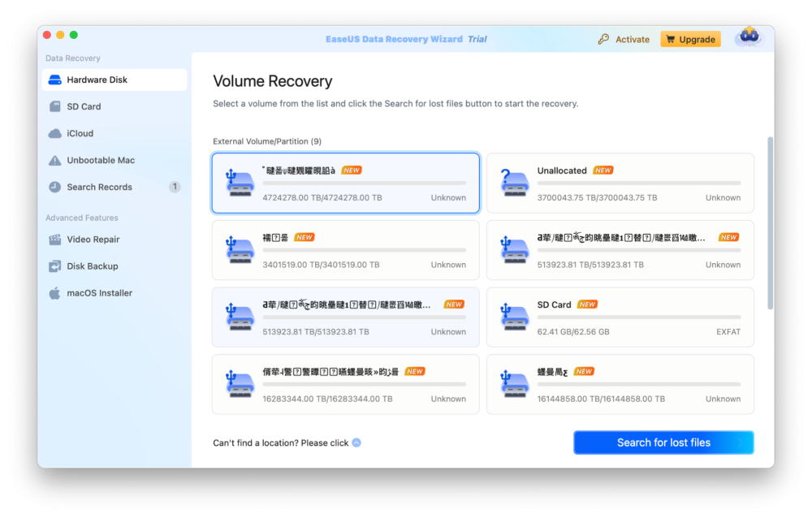Click usage bar of Unallocated volume
Image resolution: width=812 pixels, height=518 pixels.
click(639, 183)
